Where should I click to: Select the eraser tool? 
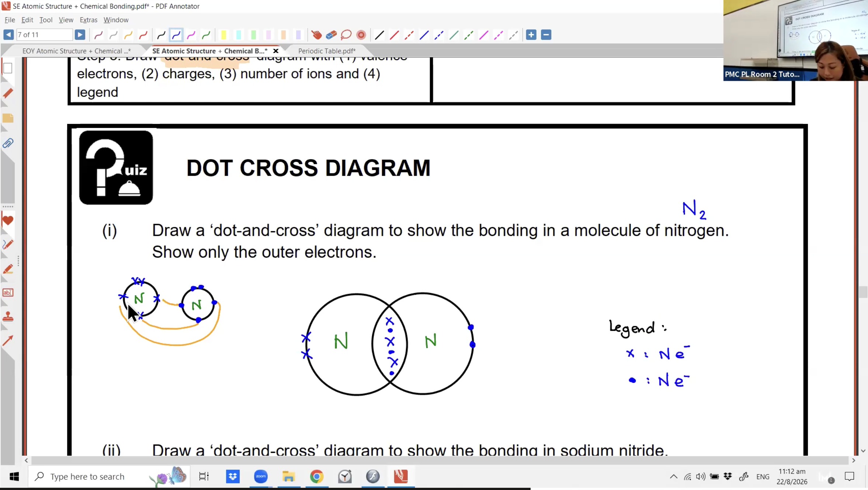[x=331, y=35]
